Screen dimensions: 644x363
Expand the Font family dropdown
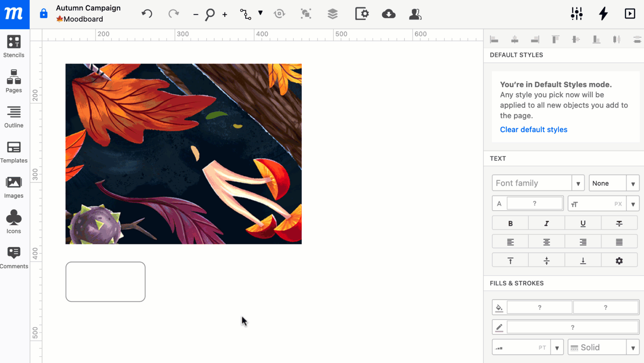[x=578, y=183]
